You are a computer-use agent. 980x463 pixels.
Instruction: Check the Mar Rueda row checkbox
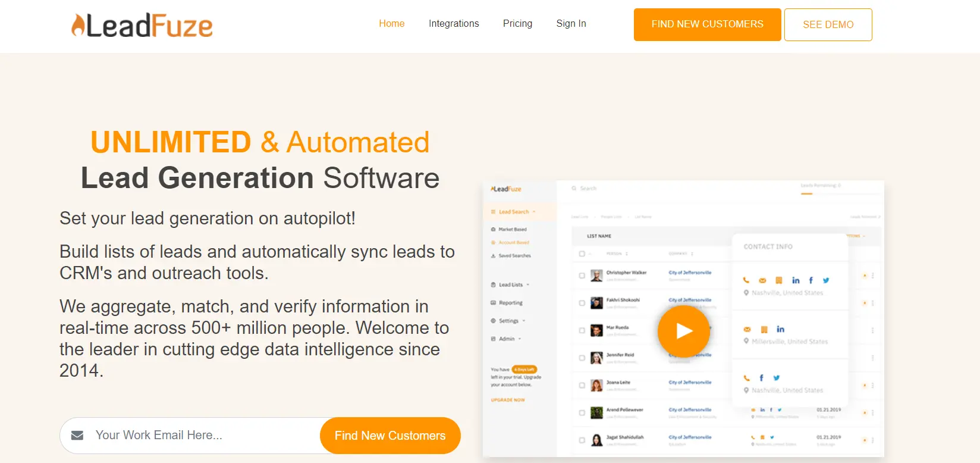(x=582, y=330)
